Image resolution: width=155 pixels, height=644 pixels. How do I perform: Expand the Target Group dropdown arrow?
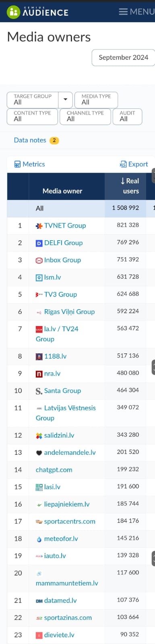65,99
